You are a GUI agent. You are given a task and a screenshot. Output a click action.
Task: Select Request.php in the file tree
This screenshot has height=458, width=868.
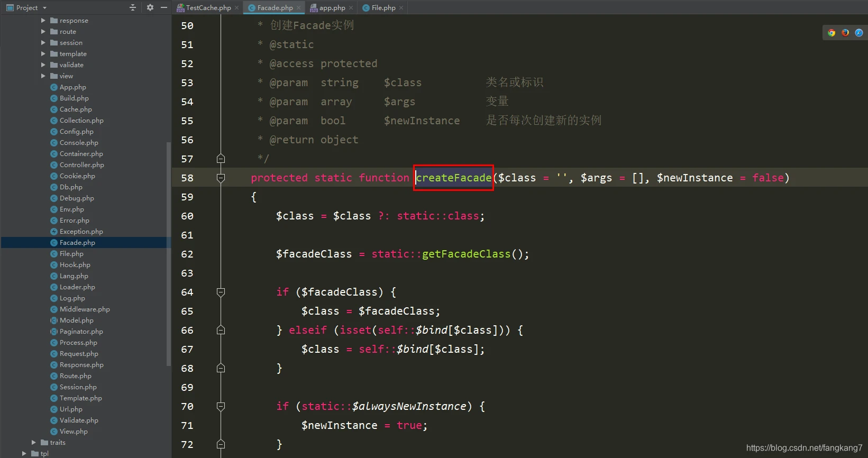[79, 354]
